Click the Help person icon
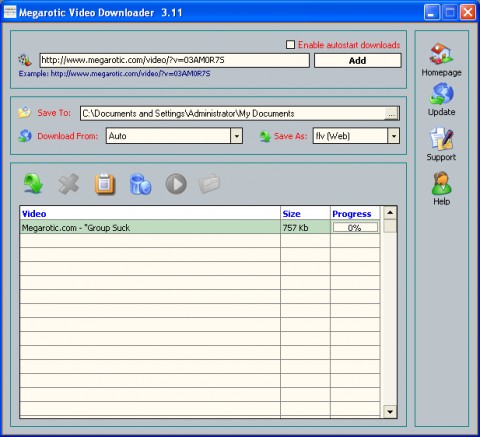Image resolution: width=480 pixels, height=437 pixels. pyautogui.click(x=441, y=184)
